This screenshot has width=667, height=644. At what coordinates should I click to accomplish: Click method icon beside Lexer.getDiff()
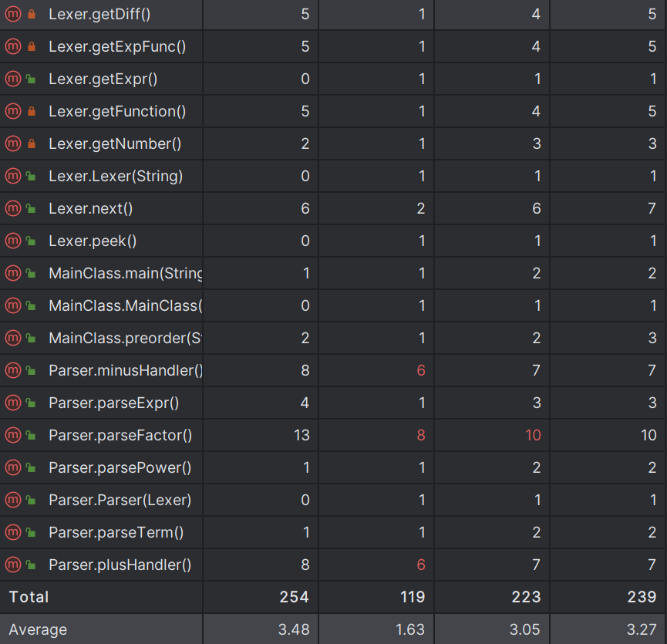(x=13, y=14)
